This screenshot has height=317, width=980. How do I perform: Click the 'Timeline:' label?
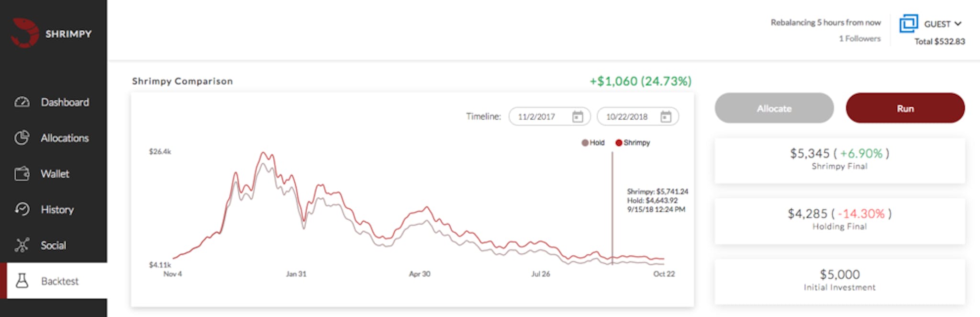[x=483, y=116]
